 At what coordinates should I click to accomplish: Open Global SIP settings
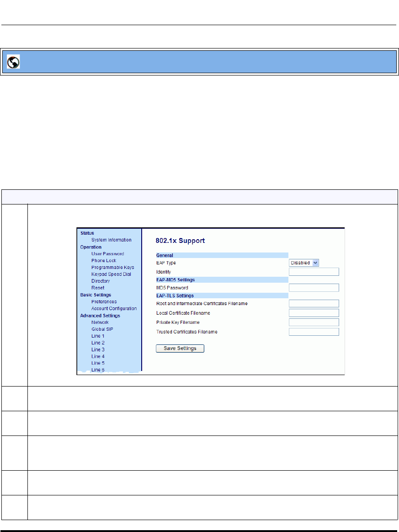point(102,329)
